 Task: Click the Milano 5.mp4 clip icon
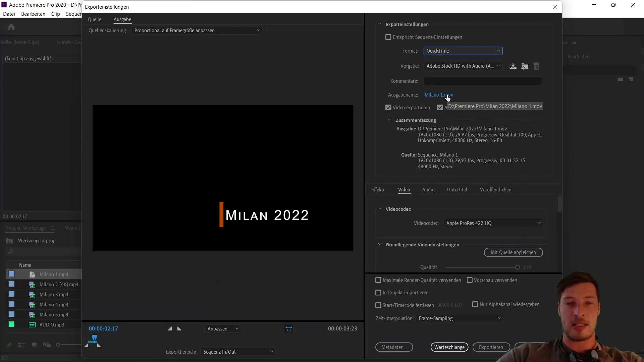[32, 315]
